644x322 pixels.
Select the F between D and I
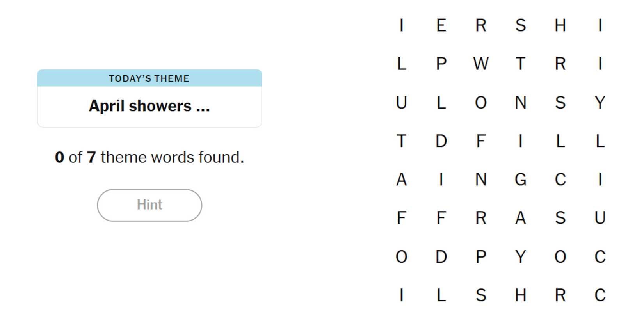click(x=481, y=141)
